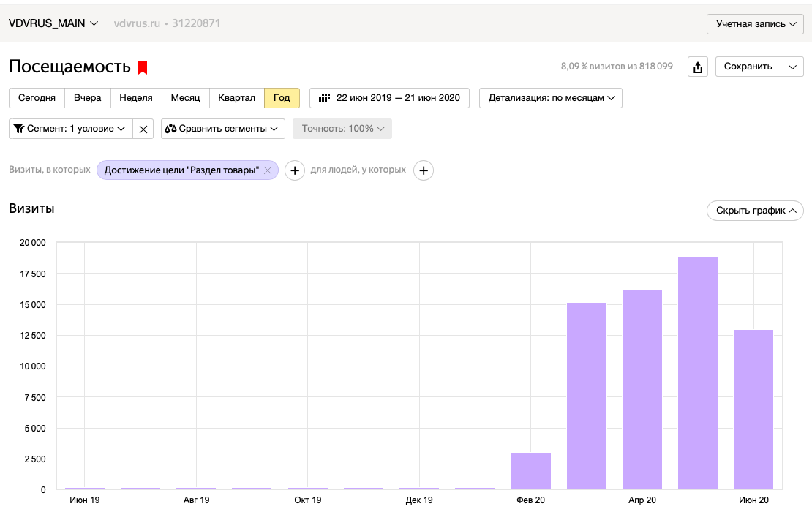Click the red bookmark icon beside Посещаемость
Image resolution: width=812 pixels, height=512 pixels.
tap(143, 68)
